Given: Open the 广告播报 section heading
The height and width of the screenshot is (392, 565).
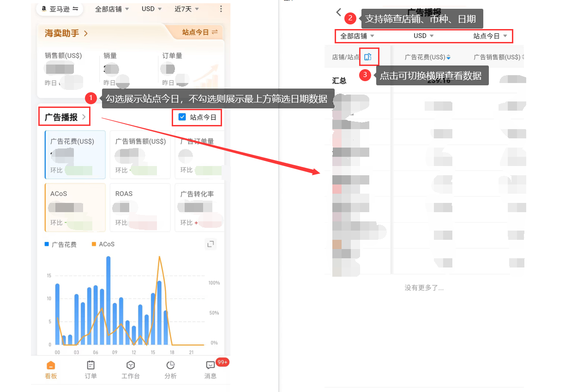Looking at the screenshot, I should (65, 117).
